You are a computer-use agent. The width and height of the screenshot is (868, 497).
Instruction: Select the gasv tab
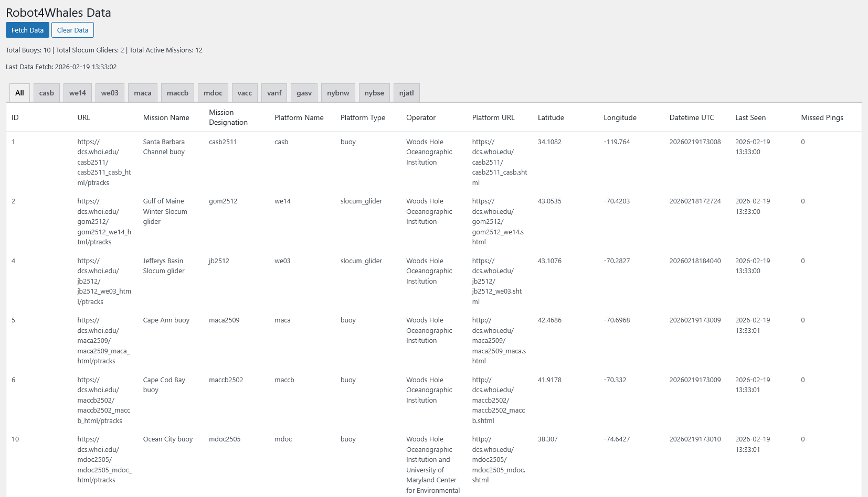[x=304, y=92]
